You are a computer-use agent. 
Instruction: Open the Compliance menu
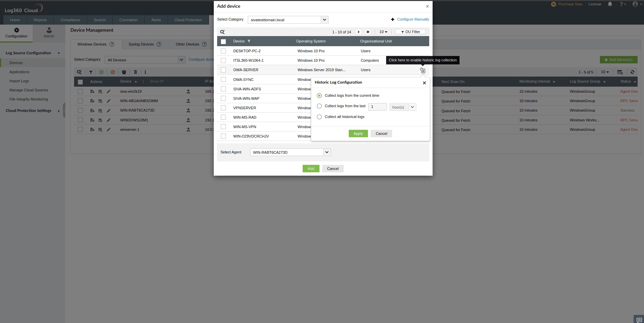coord(70,20)
